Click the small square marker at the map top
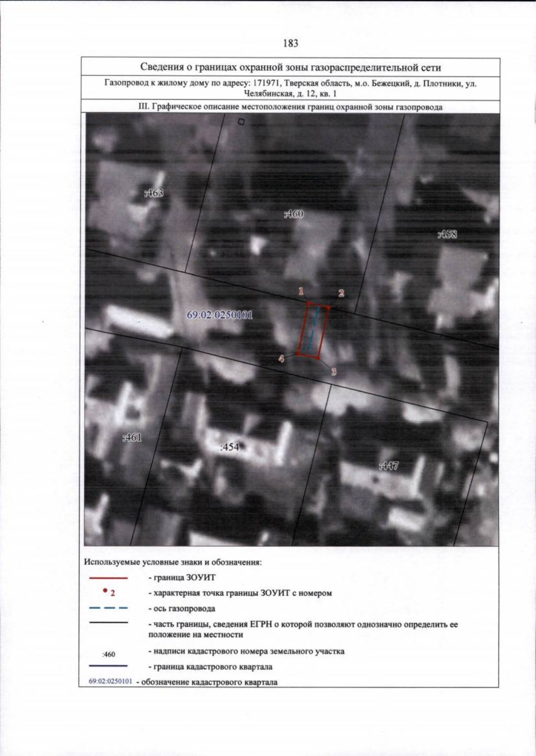 pyautogui.click(x=241, y=121)
